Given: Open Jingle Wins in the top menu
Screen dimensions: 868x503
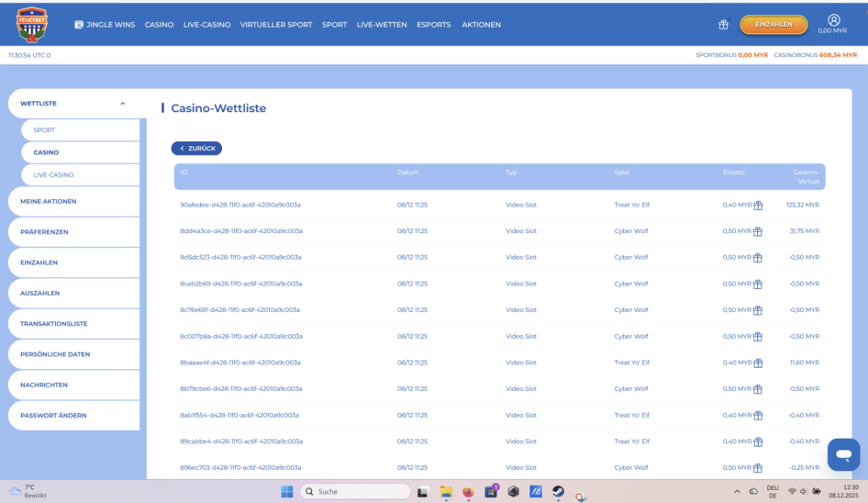Looking at the screenshot, I should point(105,25).
